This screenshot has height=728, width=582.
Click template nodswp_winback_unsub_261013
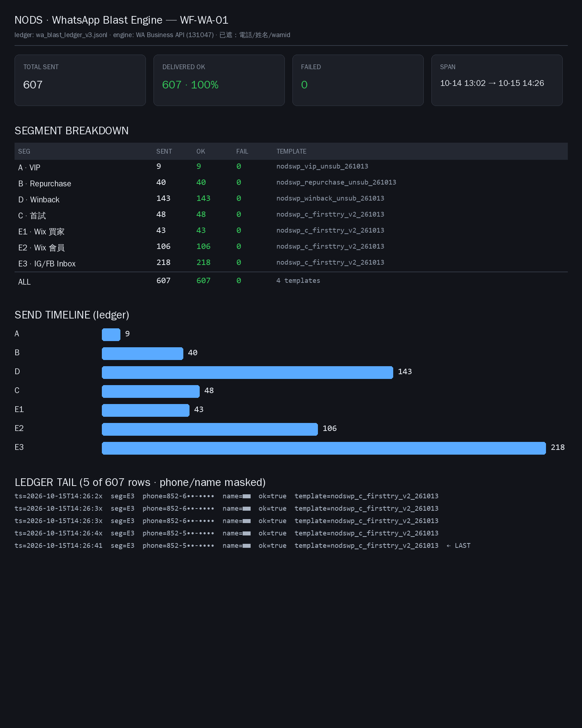330,198
